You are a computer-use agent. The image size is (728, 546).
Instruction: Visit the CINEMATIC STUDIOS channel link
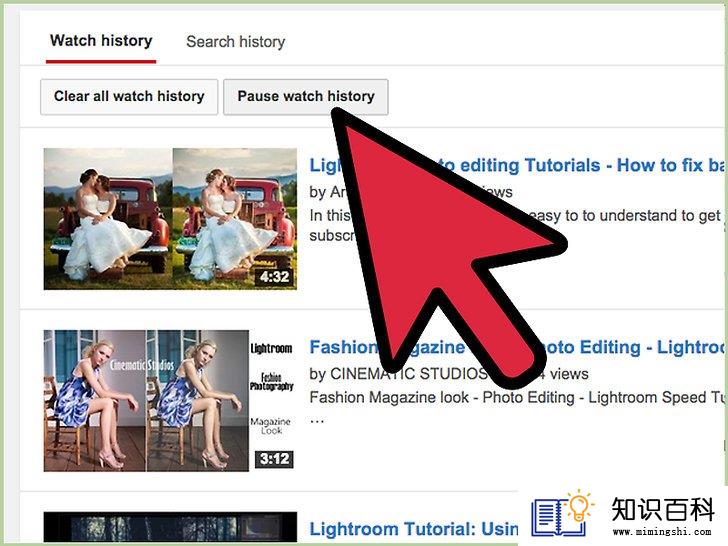click(x=409, y=374)
